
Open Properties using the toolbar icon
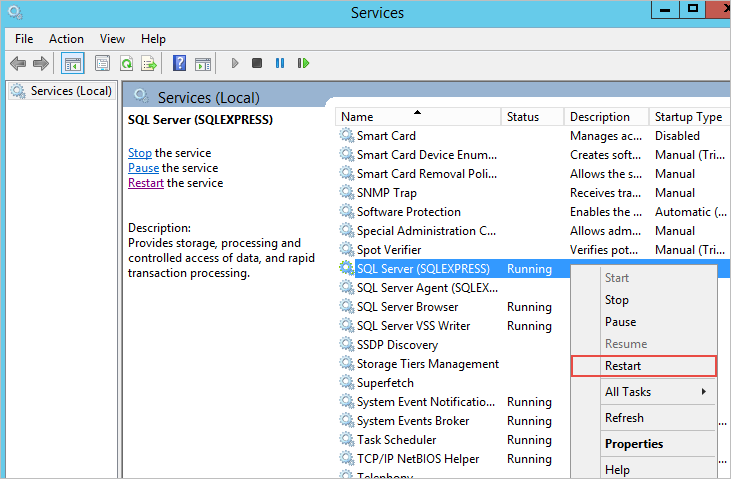tap(102, 63)
